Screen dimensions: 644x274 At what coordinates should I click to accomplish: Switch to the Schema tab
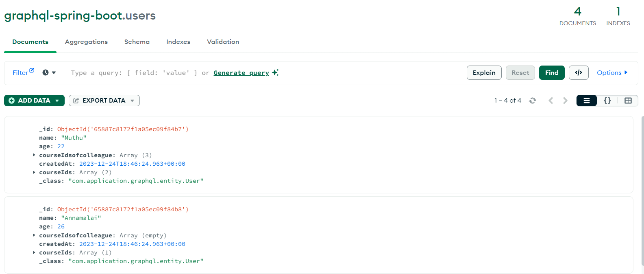137,42
